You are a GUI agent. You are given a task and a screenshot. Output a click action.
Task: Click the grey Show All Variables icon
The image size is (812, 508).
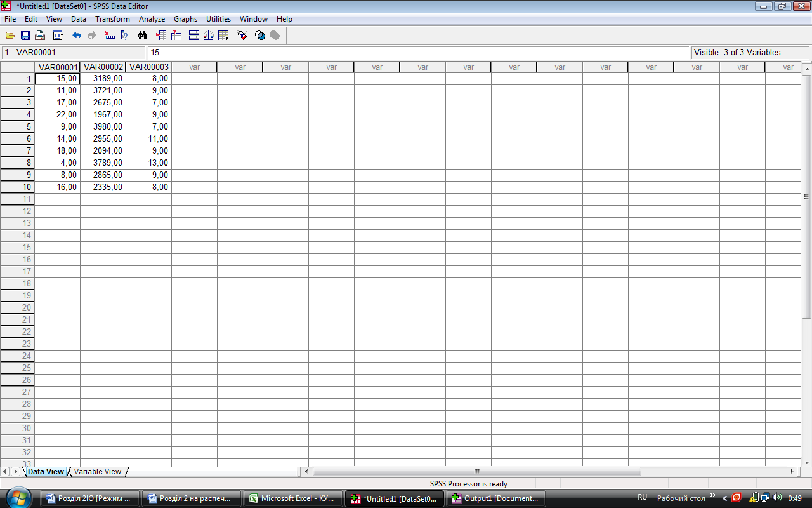[x=275, y=36]
